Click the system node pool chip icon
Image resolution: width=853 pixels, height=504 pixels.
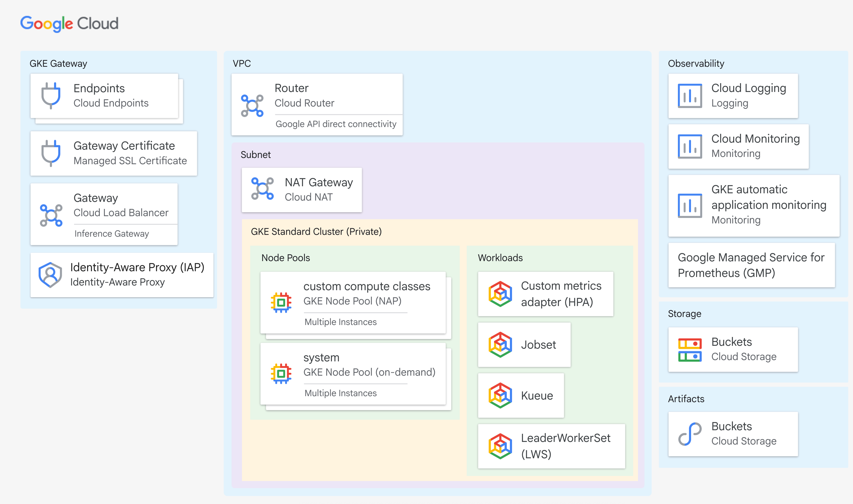click(x=281, y=374)
